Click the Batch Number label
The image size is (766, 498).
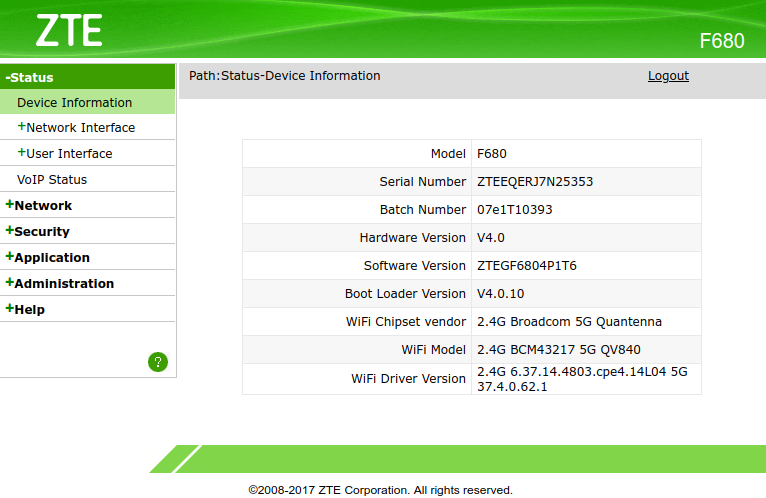(423, 210)
